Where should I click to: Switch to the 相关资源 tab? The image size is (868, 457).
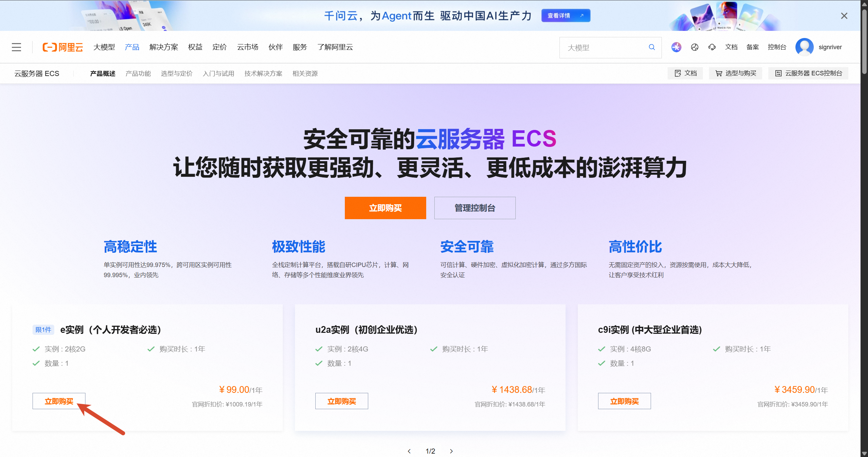(x=305, y=74)
